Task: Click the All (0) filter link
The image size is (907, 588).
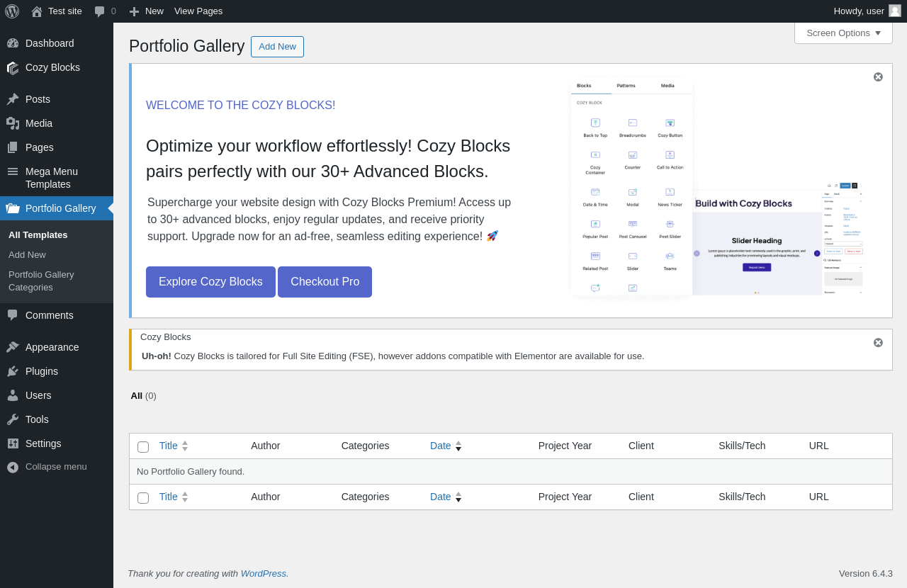Action: pos(143,396)
